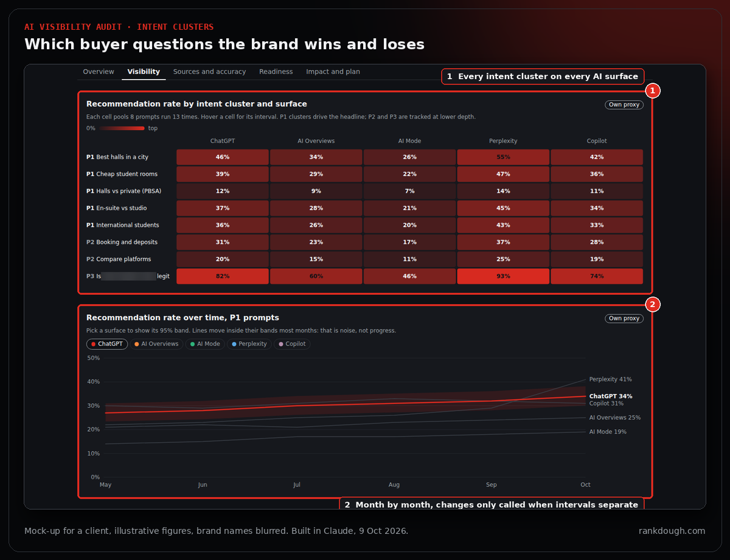The image size is (730, 560).
Task: Click the AI Mode heatmap column header
Action: (409, 141)
